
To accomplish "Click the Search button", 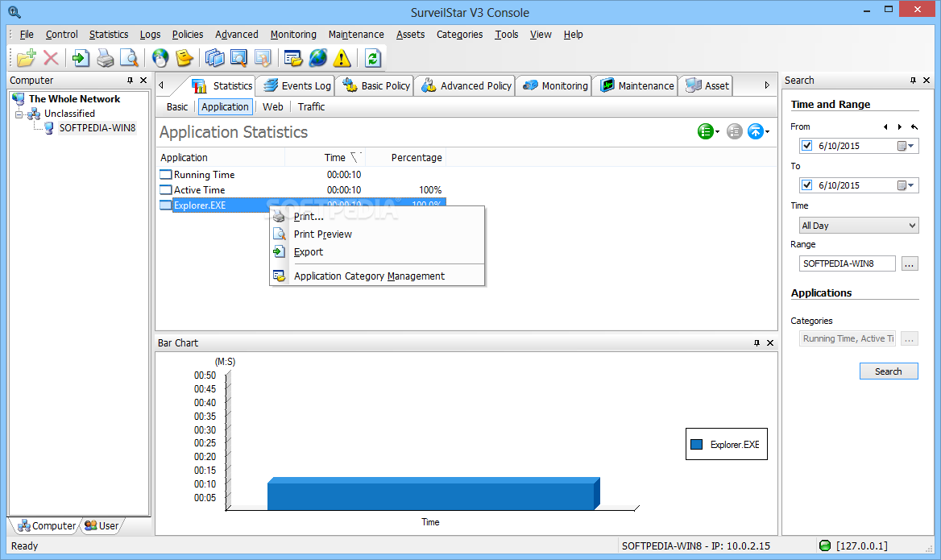I will pyautogui.click(x=888, y=371).
